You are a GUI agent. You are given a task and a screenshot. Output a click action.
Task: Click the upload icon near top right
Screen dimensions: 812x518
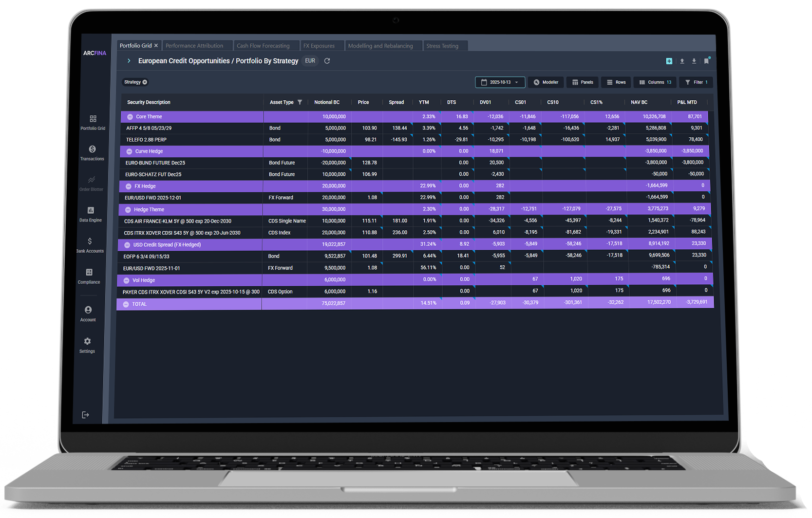(x=682, y=61)
